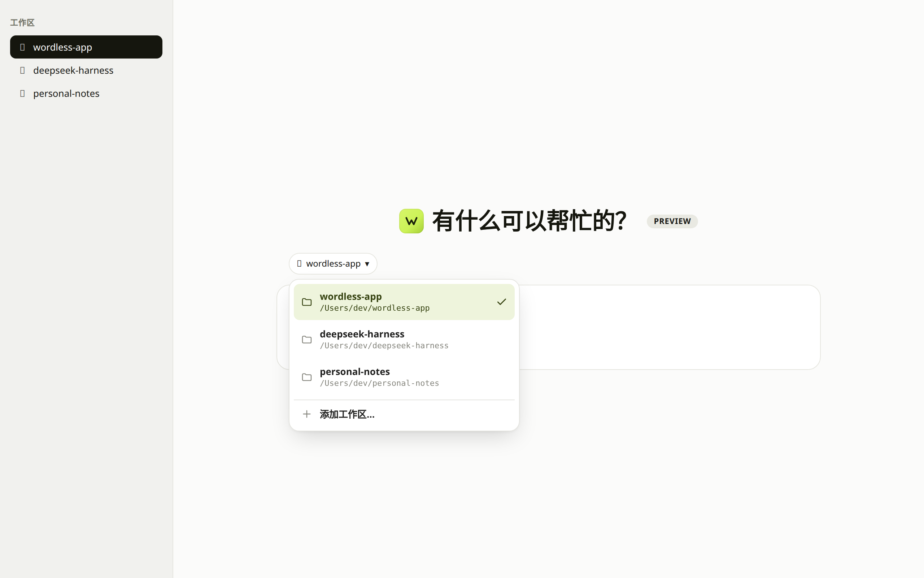Select wordless-app workspace in the sidebar
Screen dimensions: 924x578
click(x=86, y=47)
